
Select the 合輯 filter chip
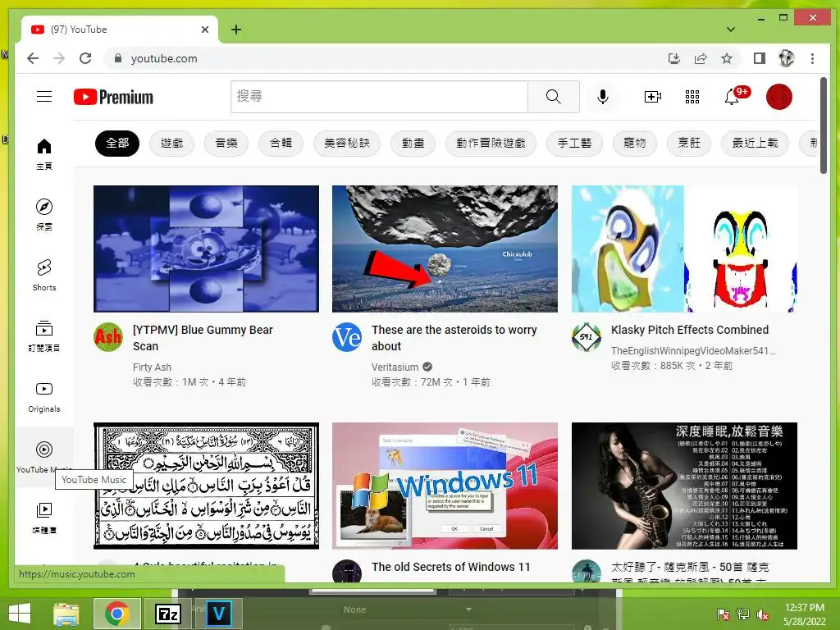click(281, 143)
